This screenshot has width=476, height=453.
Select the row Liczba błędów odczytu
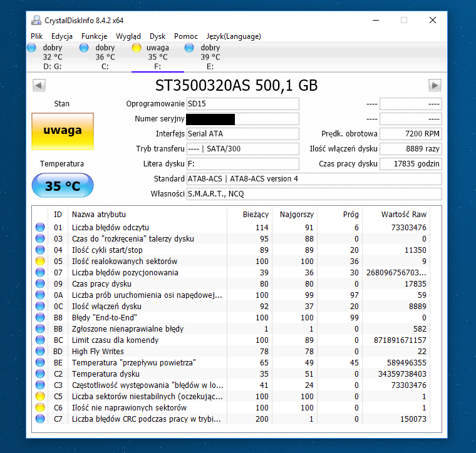(231, 227)
